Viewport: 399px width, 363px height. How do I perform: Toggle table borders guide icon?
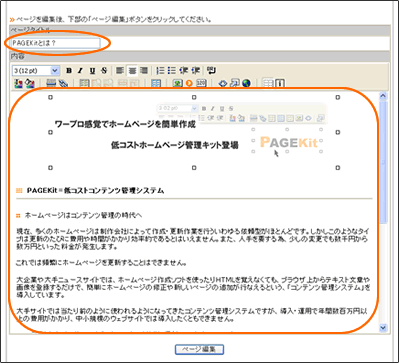268,83
